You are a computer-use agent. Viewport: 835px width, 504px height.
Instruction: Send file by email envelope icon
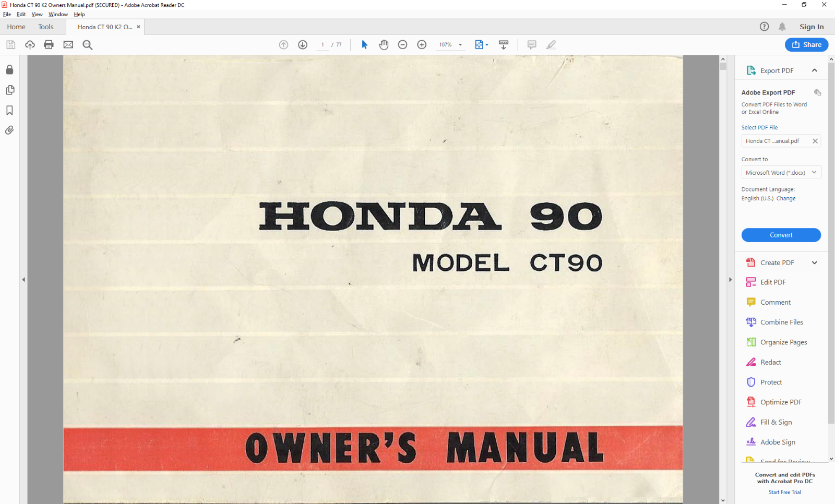pos(68,45)
